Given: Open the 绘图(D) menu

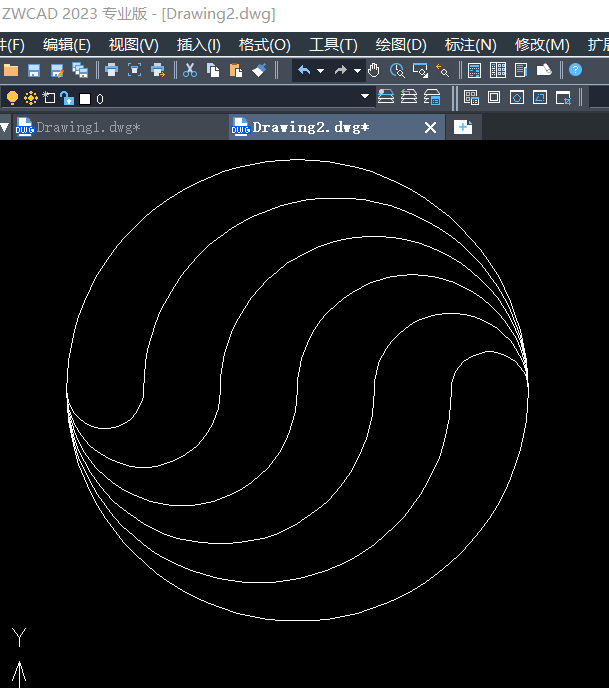Looking at the screenshot, I should coord(400,44).
